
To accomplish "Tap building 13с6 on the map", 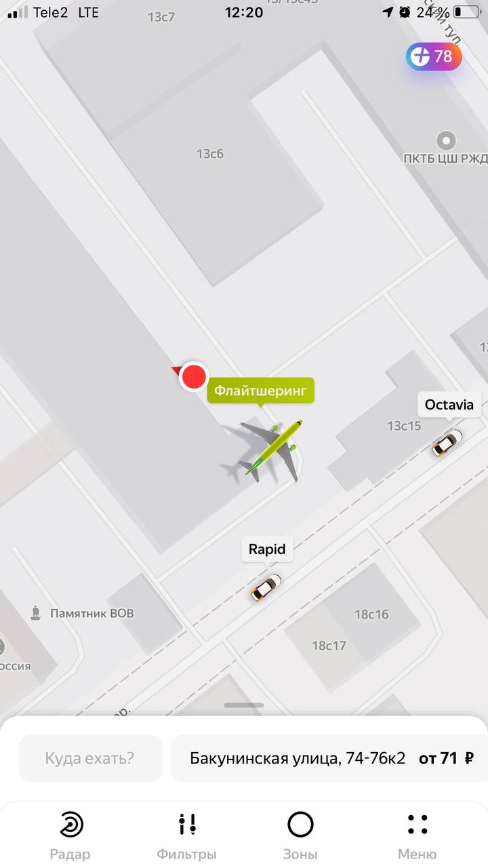I will tap(210, 154).
